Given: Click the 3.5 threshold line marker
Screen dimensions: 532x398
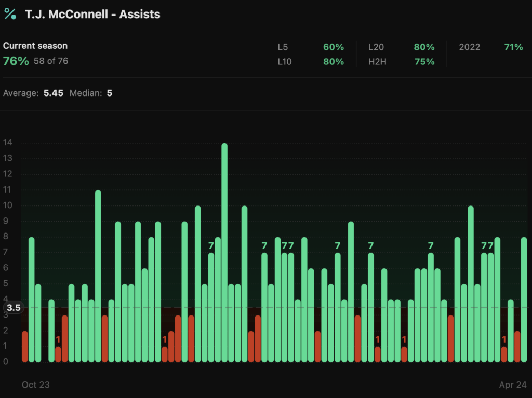Looking at the screenshot, I should pyautogui.click(x=14, y=308).
